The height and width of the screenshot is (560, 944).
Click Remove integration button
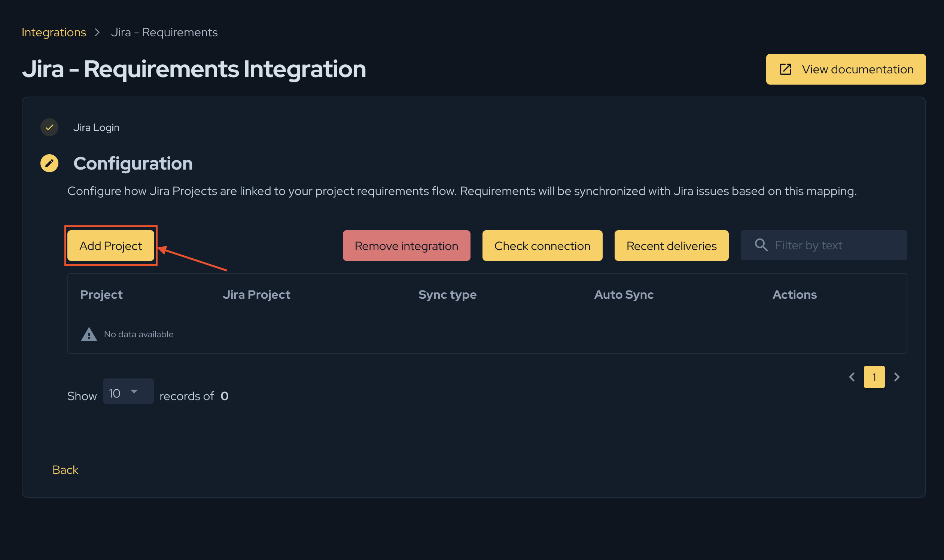click(406, 246)
